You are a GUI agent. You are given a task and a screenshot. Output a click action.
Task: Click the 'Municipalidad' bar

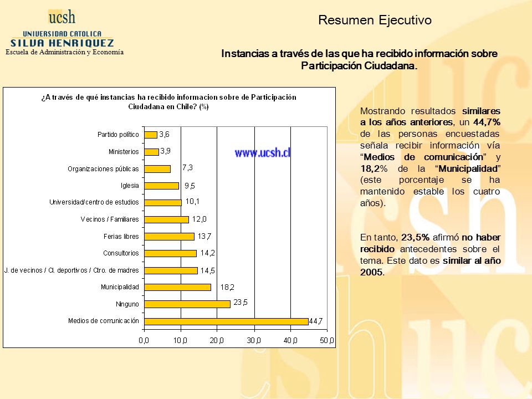coord(178,288)
